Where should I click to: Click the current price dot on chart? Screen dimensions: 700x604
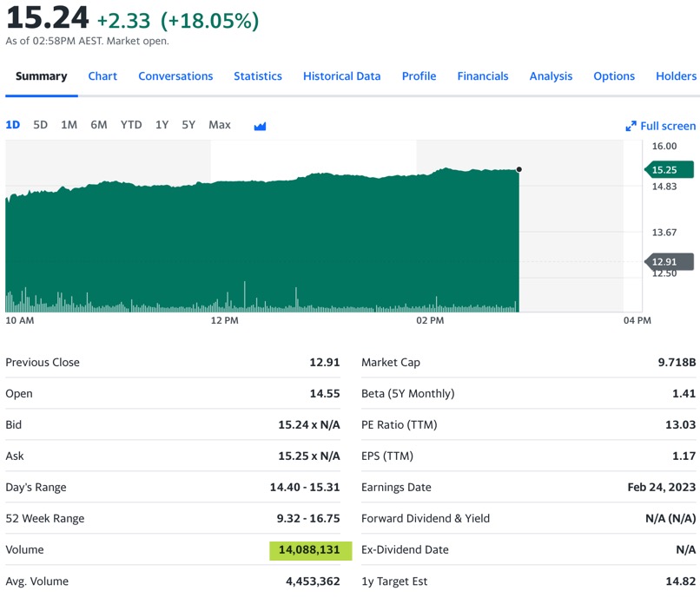(x=519, y=169)
